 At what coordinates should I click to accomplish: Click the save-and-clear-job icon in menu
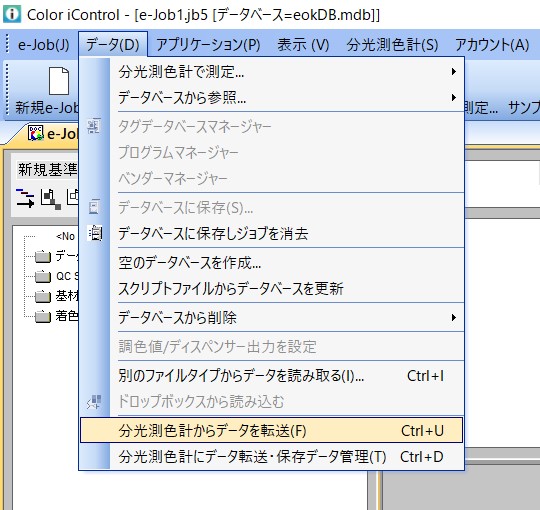94,233
